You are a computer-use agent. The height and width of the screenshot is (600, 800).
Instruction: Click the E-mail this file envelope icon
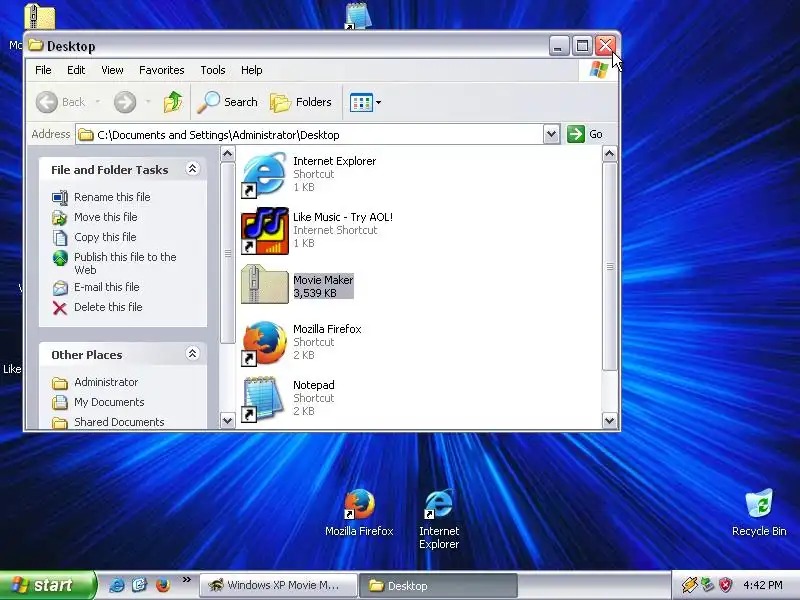point(60,288)
